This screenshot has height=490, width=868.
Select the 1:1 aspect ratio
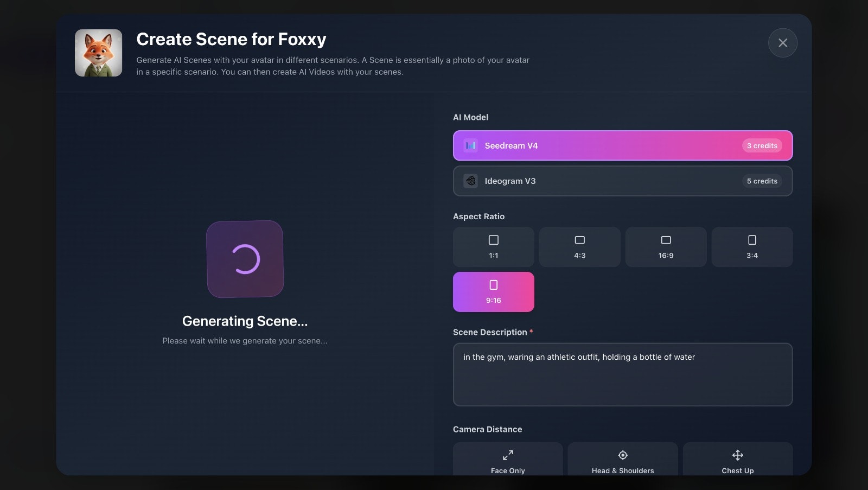(x=493, y=247)
